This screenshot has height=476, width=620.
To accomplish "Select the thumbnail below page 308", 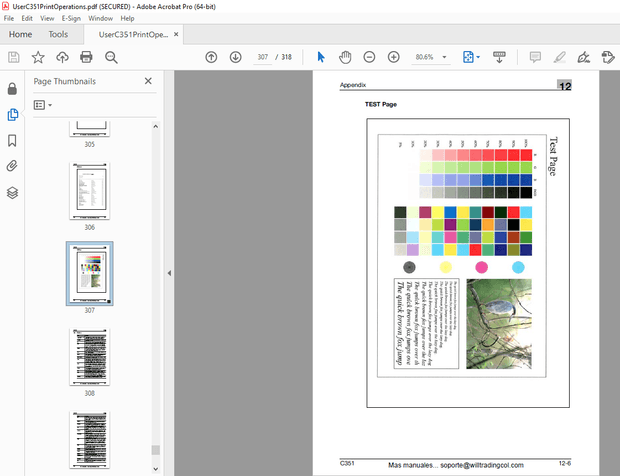I will pyautogui.click(x=90, y=440).
